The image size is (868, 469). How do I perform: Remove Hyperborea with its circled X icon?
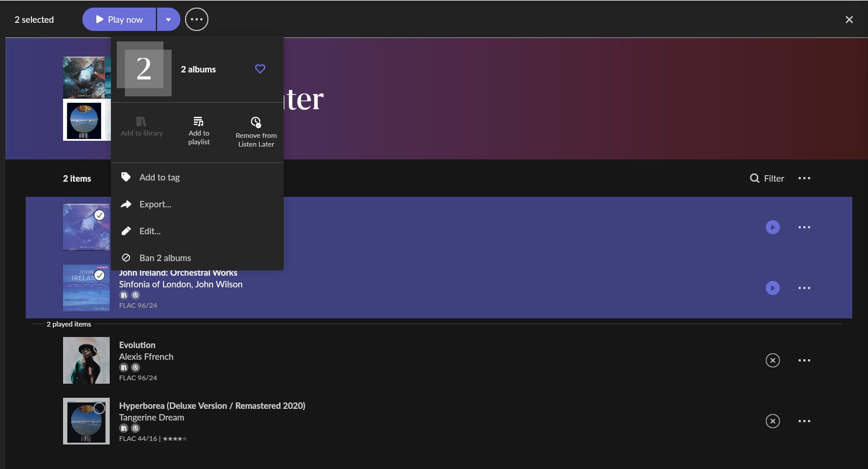[x=772, y=421]
